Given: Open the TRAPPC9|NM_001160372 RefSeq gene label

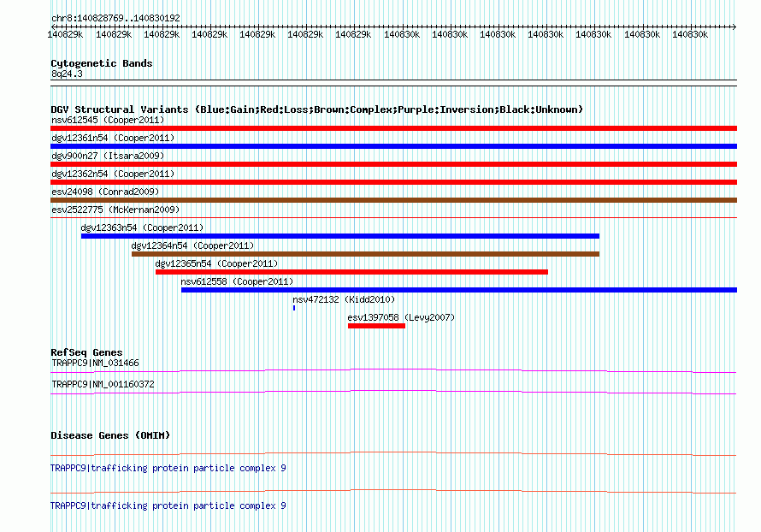Looking at the screenshot, I should click(x=103, y=384).
